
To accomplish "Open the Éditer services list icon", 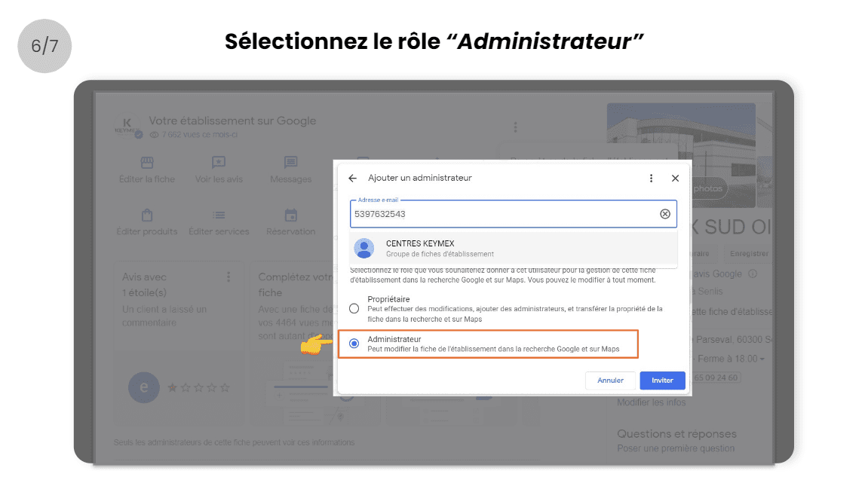I will click(x=219, y=215).
